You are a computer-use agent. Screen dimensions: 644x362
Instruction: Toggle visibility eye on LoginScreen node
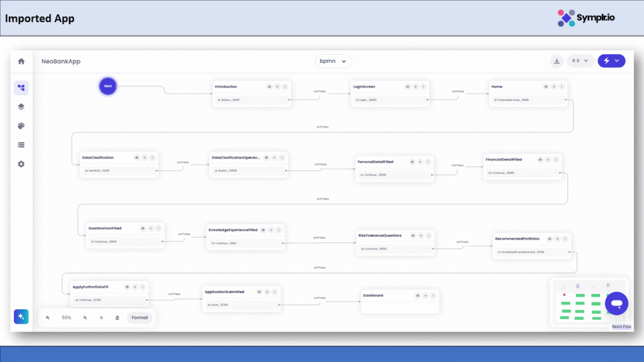[x=408, y=87]
